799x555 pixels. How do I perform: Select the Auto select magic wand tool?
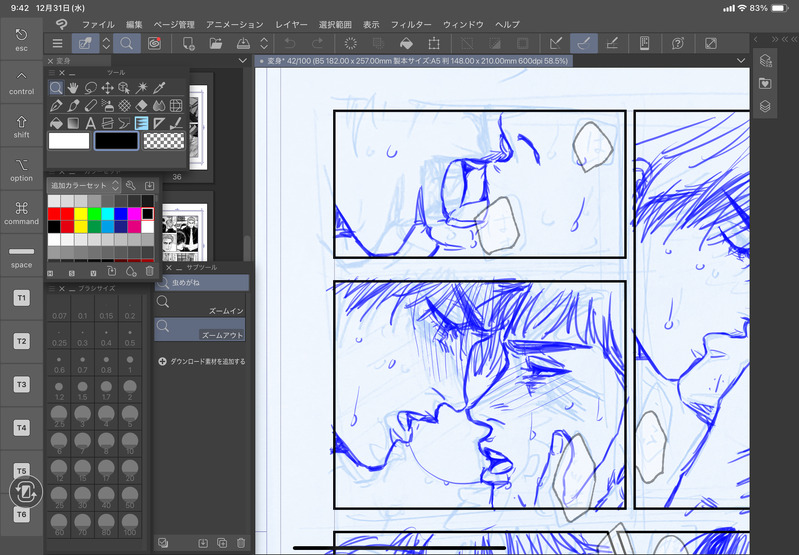(142, 88)
